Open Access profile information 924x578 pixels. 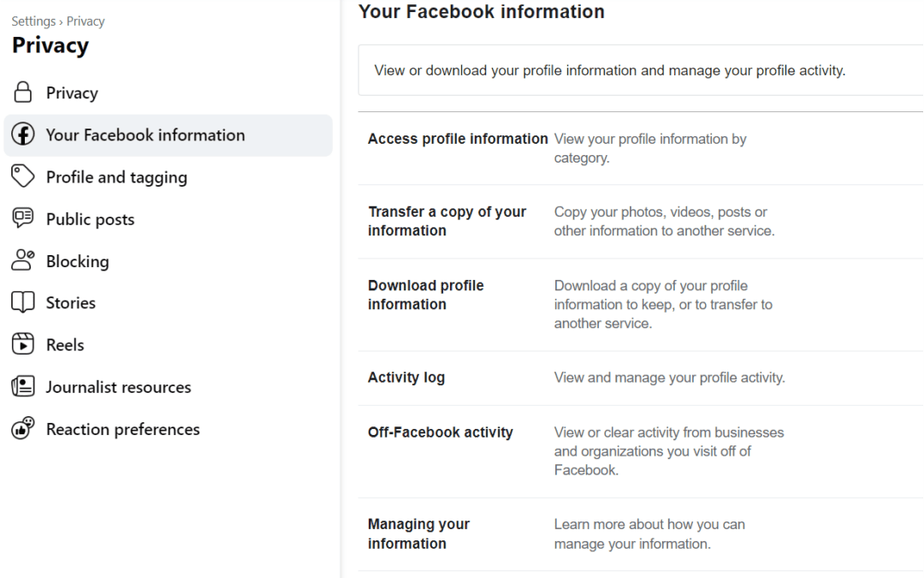[458, 139]
